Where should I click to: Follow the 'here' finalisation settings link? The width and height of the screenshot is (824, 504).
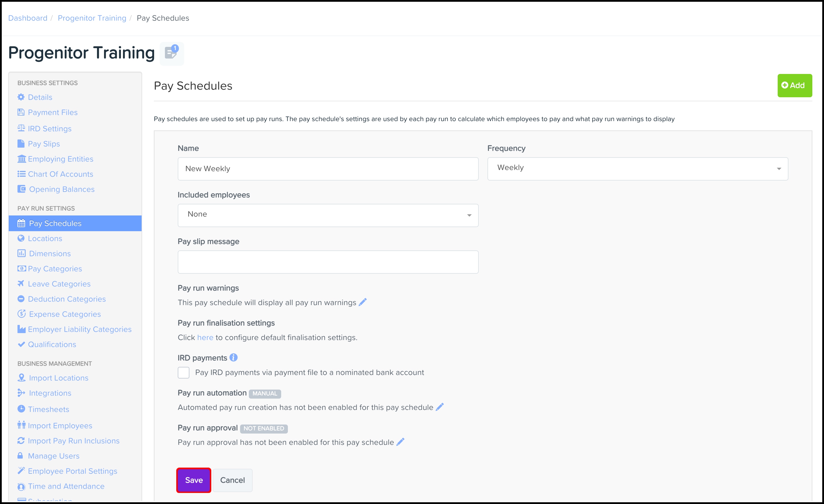(x=205, y=337)
